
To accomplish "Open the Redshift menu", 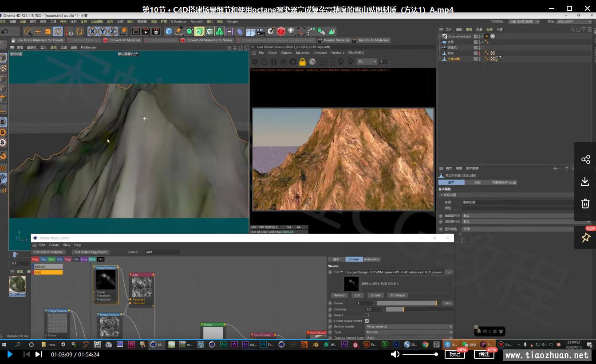I will click(x=197, y=21).
